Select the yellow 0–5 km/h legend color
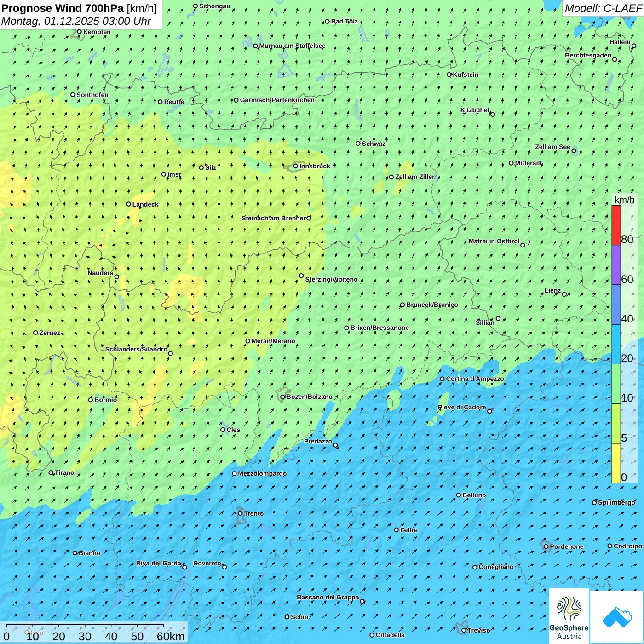This screenshot has width=644, height=644. [616, 463]
